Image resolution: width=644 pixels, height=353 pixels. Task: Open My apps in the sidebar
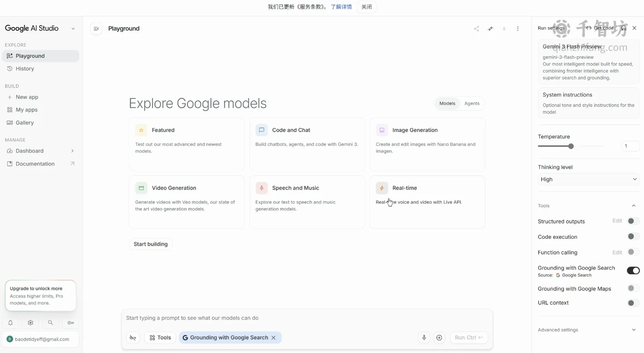(x=40, y=110)
